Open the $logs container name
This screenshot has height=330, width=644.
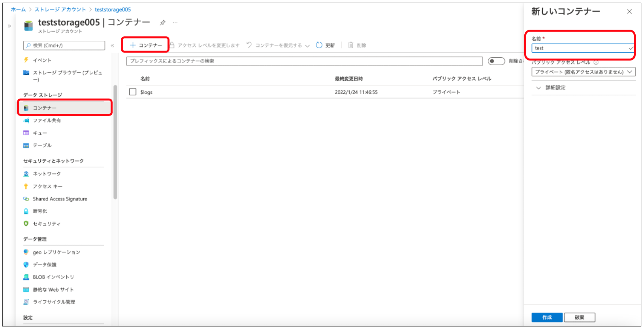coord(146,92)
